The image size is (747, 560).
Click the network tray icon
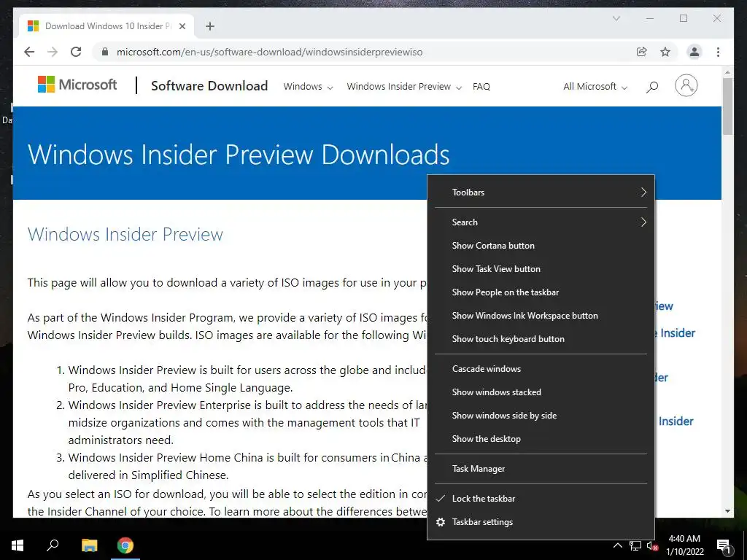[x=635, y=545]
